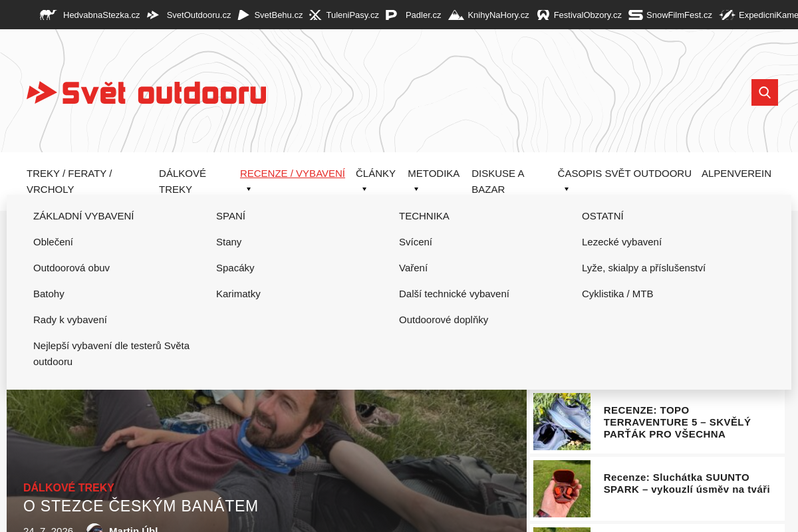Open the Spacáky submenu entry
798x532 pixels.
pyautogui.click(x=235, y=267)
